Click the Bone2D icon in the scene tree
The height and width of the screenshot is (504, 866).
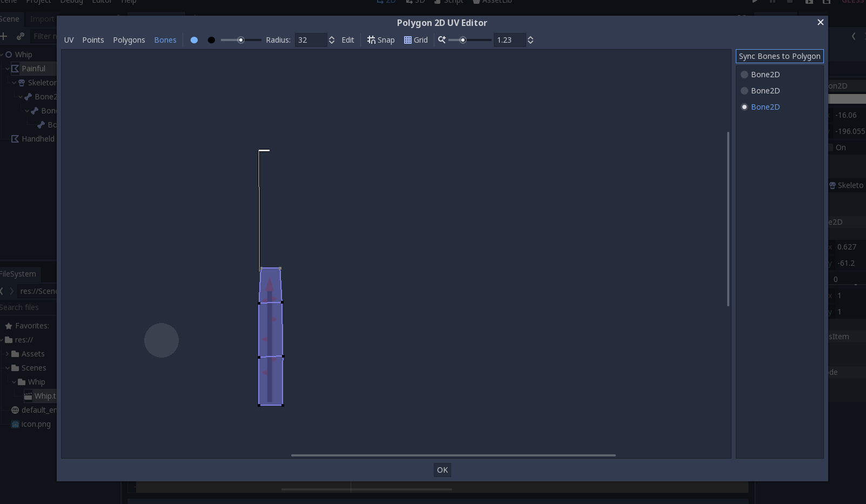[29, 96]
